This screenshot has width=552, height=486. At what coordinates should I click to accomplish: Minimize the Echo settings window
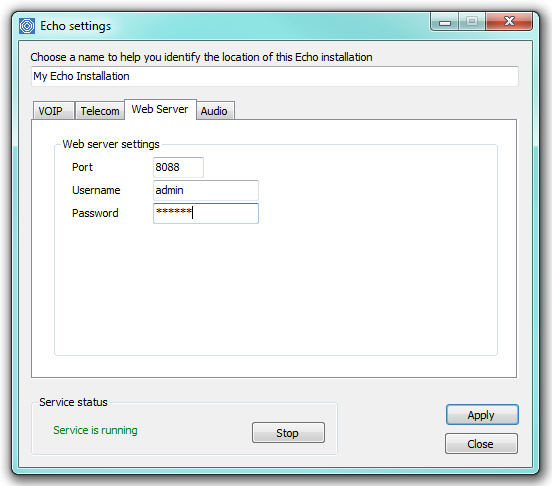445,22
